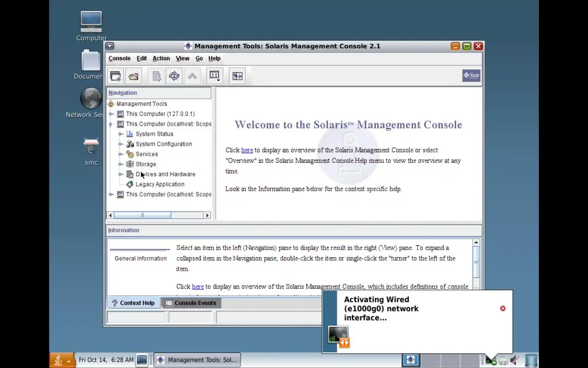Expand the Devices and Hardware node turner
The width and height of the screenshot is (588, 368).
120,175
